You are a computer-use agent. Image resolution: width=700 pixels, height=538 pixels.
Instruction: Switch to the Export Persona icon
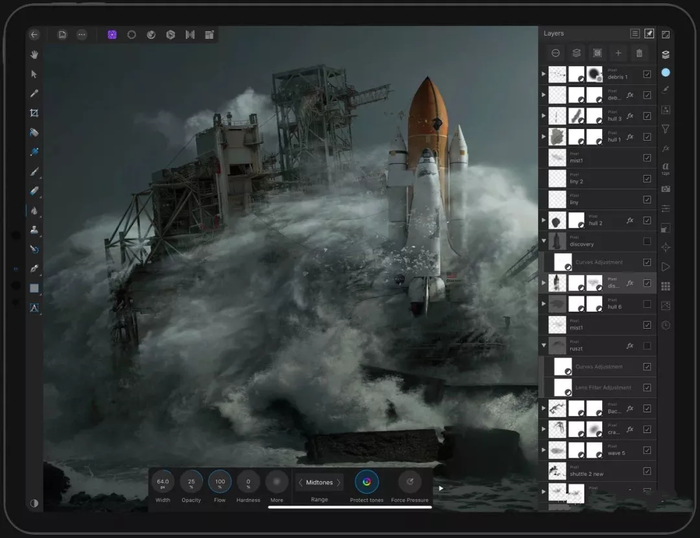209,34
